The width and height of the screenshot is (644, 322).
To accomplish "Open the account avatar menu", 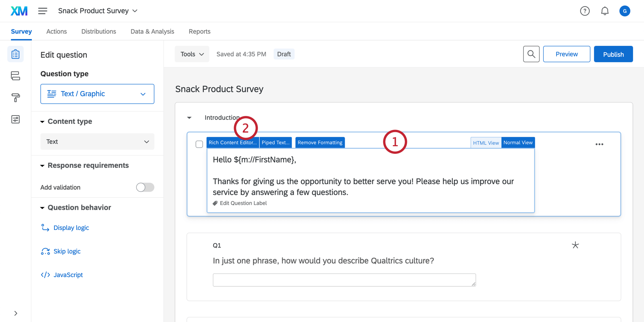I will (x=625, y=11).
